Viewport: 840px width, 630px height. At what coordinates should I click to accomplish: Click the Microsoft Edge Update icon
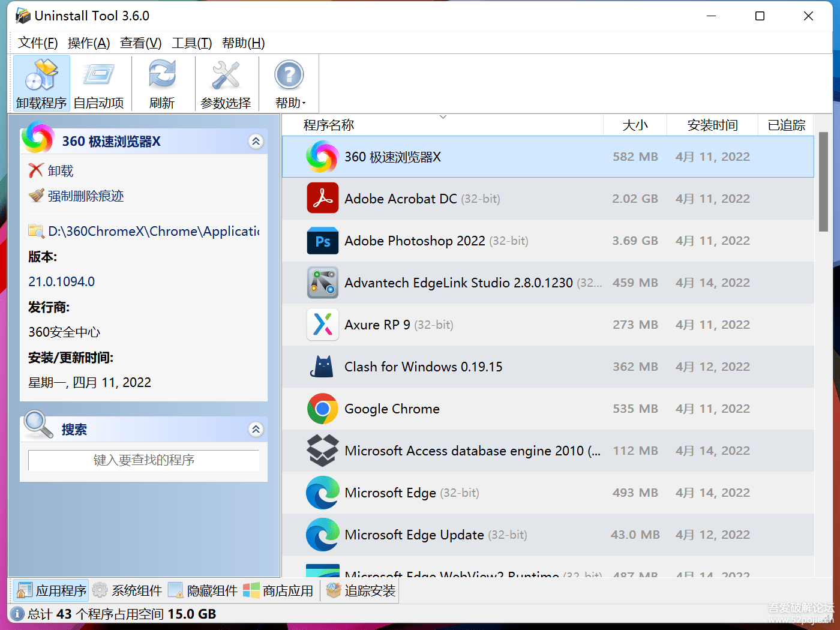323,535
